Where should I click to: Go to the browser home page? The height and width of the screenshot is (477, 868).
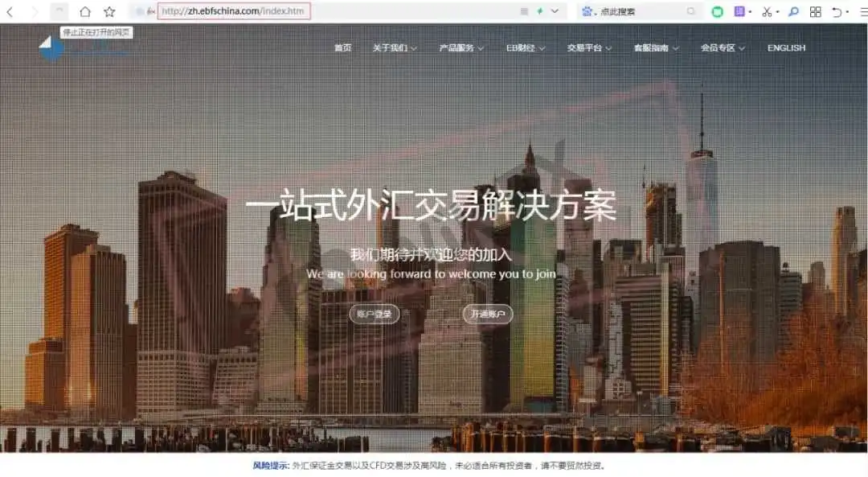click(x=84, y=11)
